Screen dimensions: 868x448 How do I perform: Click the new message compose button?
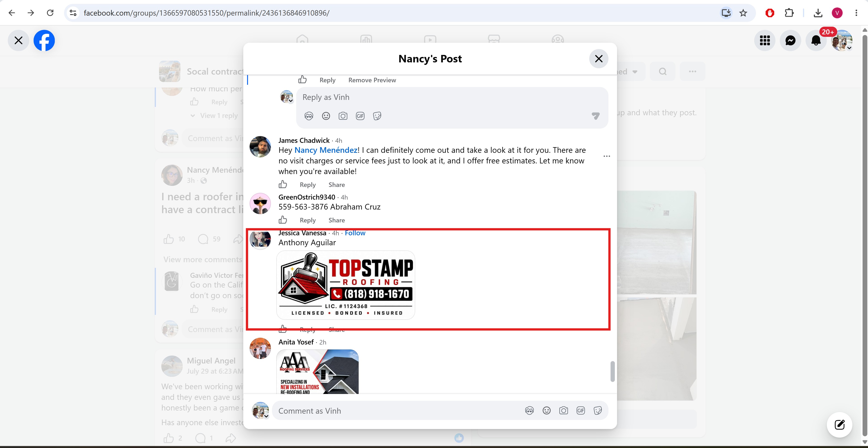pyautogui.click(x=839, y=425)
